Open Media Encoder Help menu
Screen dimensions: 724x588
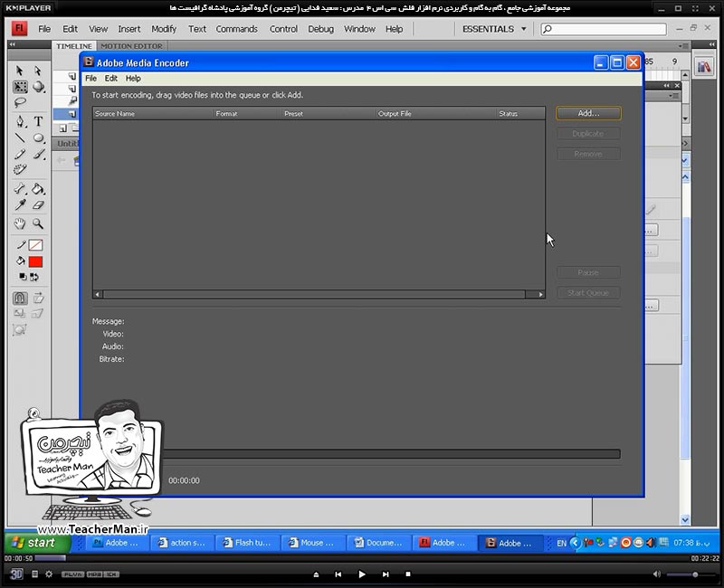(x=133, y=79)
